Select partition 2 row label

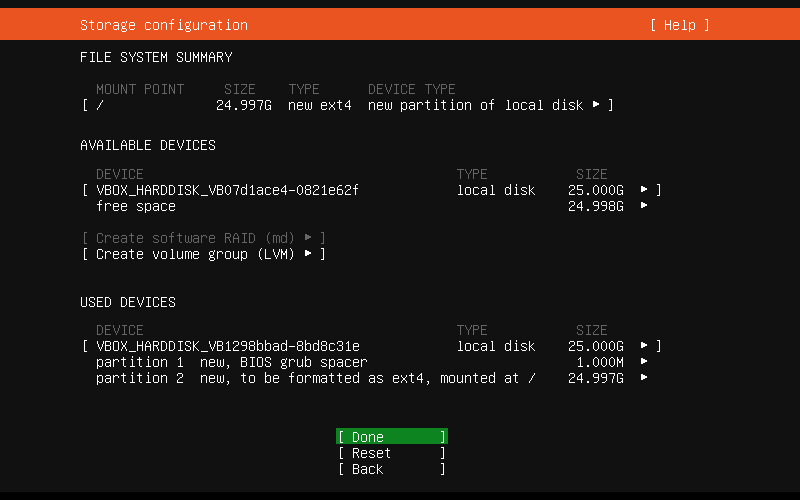(140, 378)
